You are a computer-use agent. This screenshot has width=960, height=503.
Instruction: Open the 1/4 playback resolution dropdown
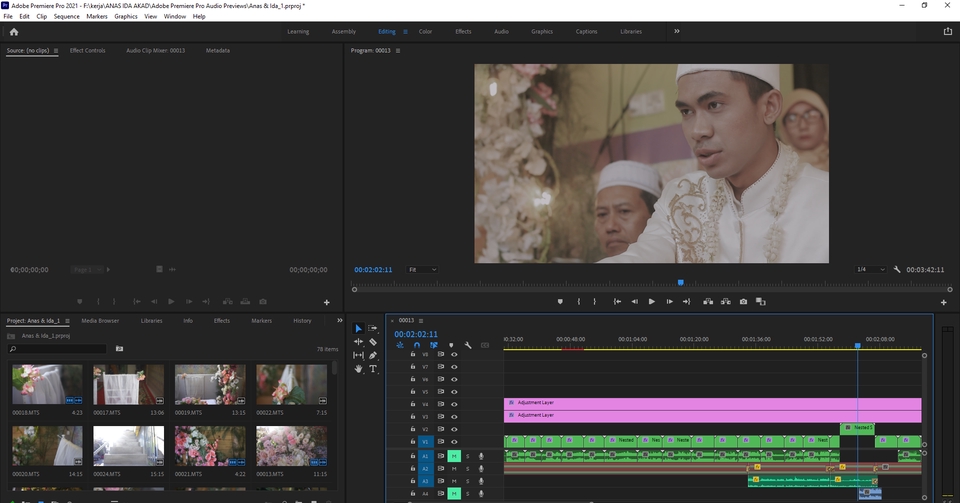click(x=870, y=270)
